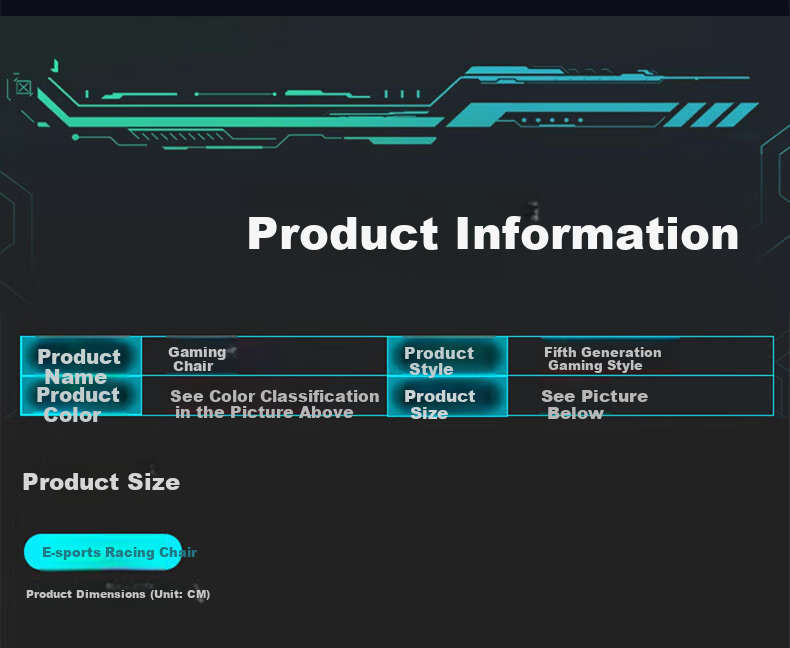Select the See Picture Below cell
Screen dimensions: 790x648
640,396
